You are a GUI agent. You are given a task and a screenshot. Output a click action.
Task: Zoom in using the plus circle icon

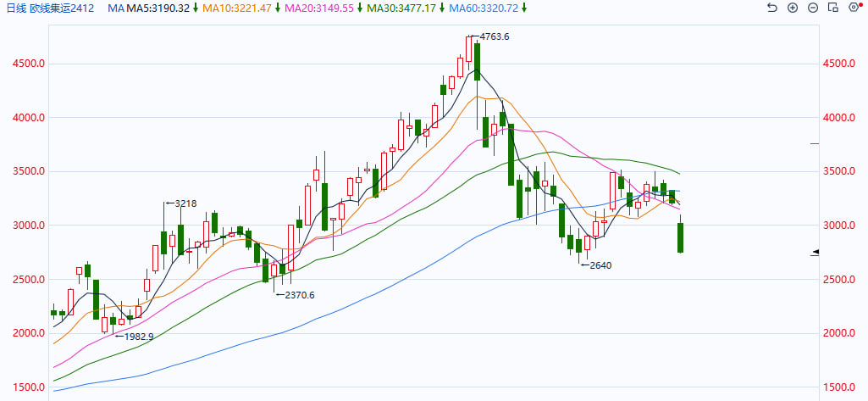[793, 8]
